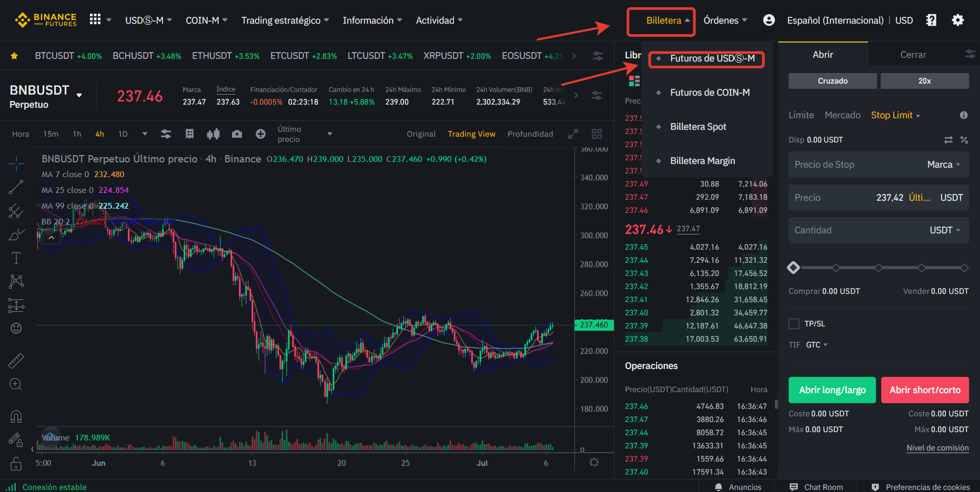Click the Binance Futures logo
980x492 pixels.
46,20
